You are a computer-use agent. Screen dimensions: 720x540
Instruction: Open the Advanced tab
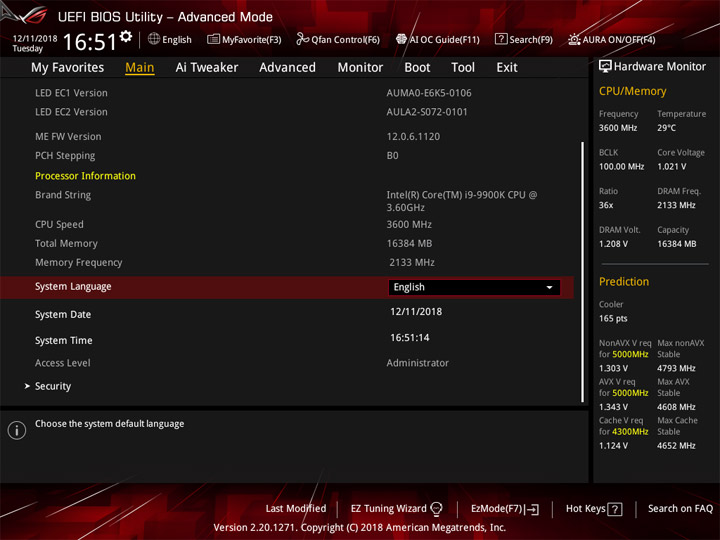[287, 68]
